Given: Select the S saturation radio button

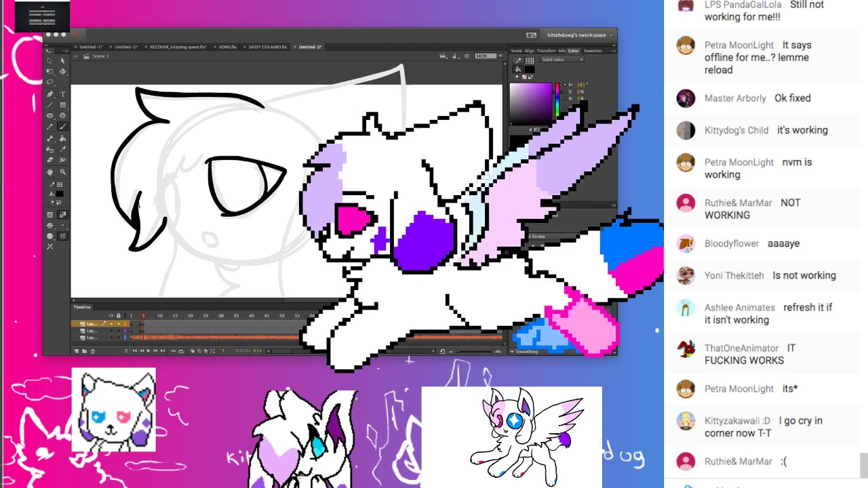Looking at the screenshot, I should (x=565, y=91).
